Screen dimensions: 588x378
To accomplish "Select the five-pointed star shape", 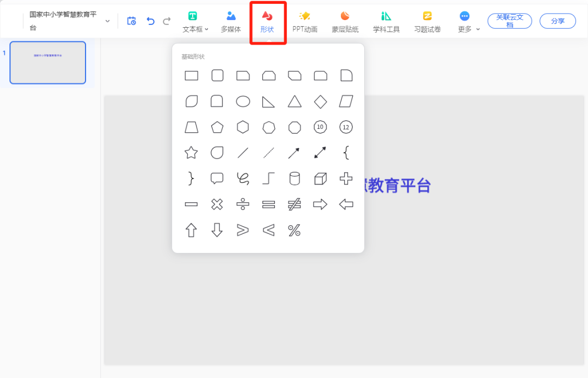I will [x=191, y=153].
